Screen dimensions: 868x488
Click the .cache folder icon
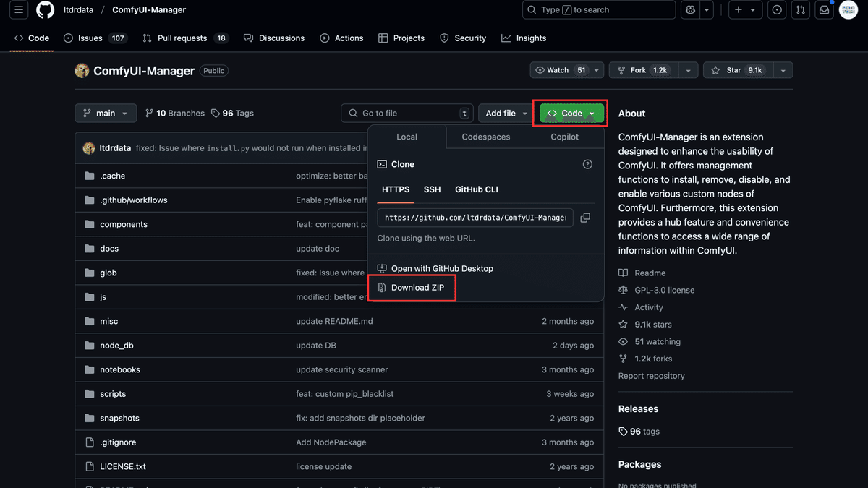tap(90, 176)
